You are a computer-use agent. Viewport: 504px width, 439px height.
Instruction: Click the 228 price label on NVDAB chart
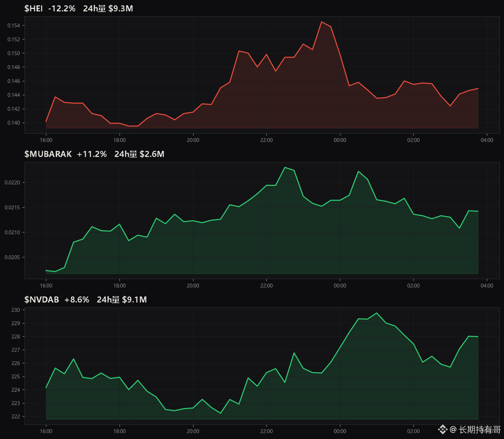pyautogui.click(x=16, y=337)
